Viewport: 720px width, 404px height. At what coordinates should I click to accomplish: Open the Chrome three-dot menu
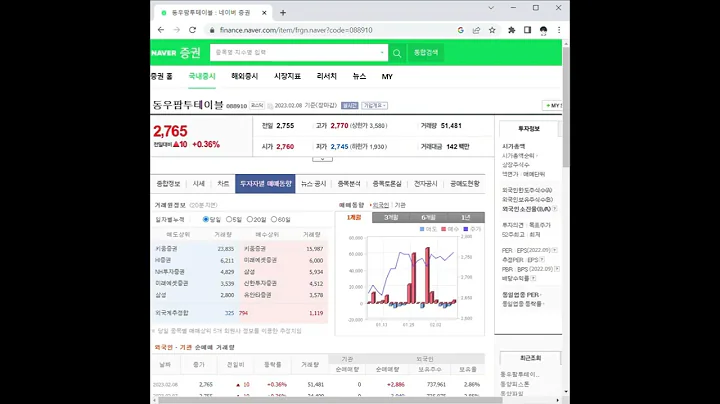coord(559,30)
